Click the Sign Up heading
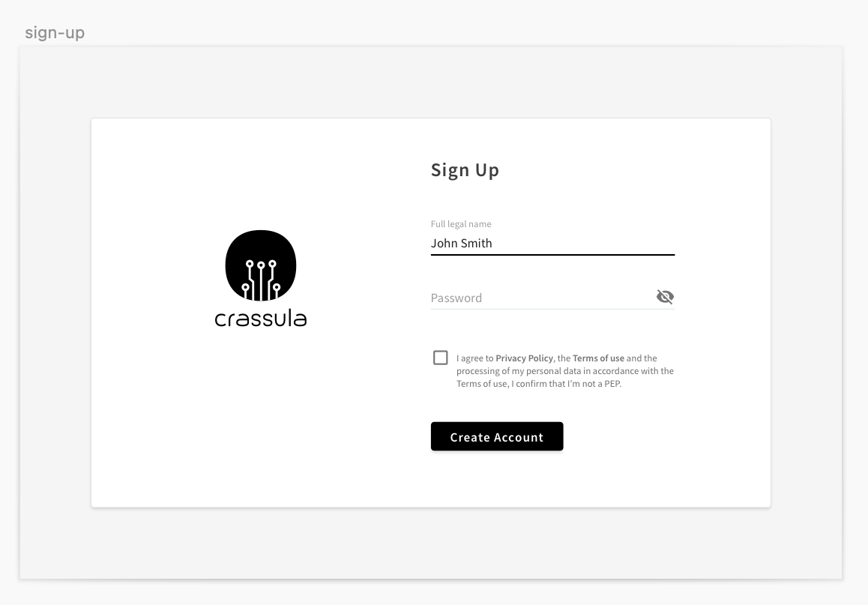Viewport: 868px width, 605px height. point(465,170)
